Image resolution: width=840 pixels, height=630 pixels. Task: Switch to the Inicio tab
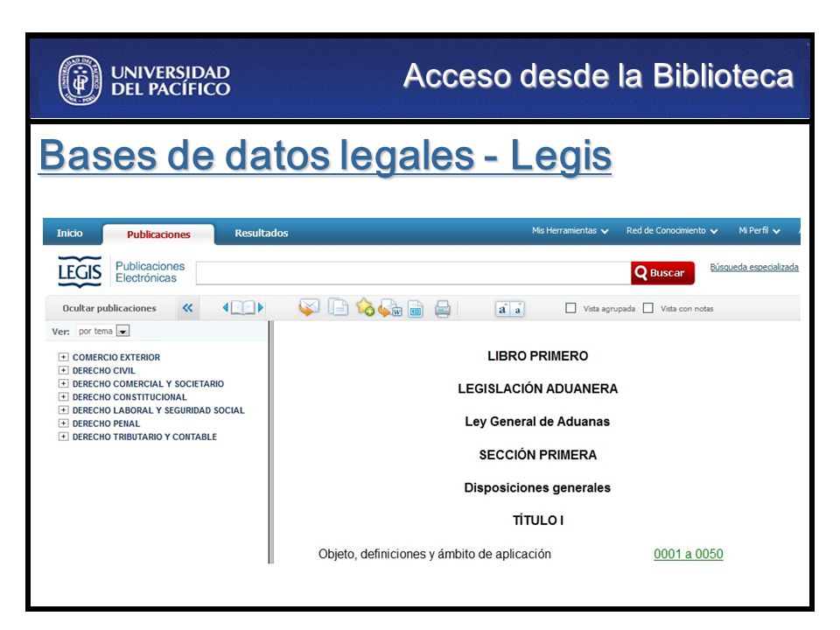click(x=70, y=233)
